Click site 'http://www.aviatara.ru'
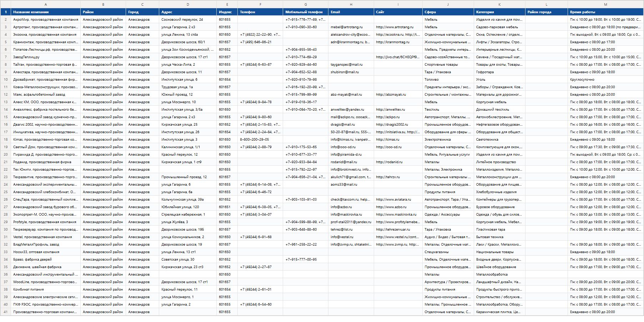This screenshot has width=644, height=322. click(398, 199)
